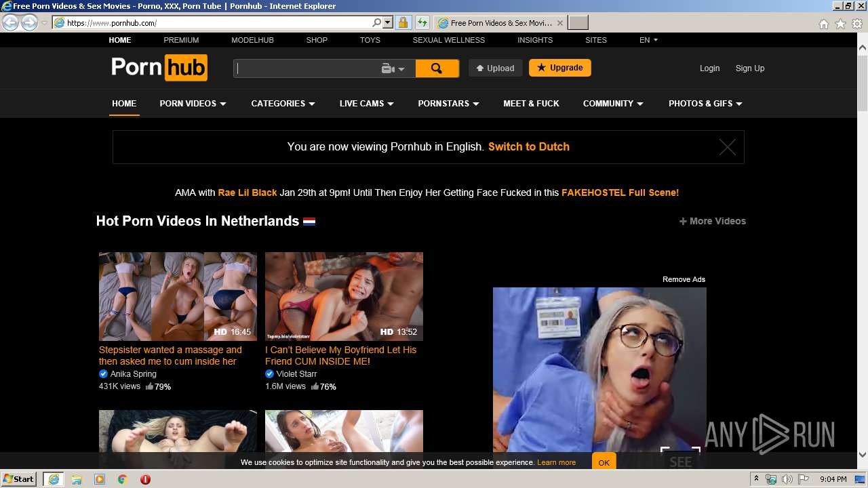This screenshot has height=488, width=868.
Task: Open the File Explorer folder taskbar icon
Action: (x=77, y=479)
